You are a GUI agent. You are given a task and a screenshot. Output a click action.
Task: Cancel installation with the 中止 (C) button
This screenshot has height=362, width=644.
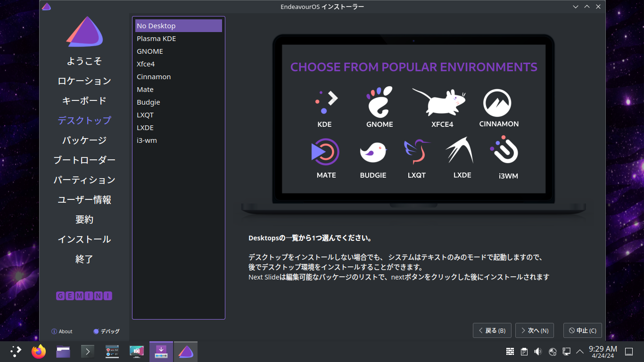[x=583, y=330]
